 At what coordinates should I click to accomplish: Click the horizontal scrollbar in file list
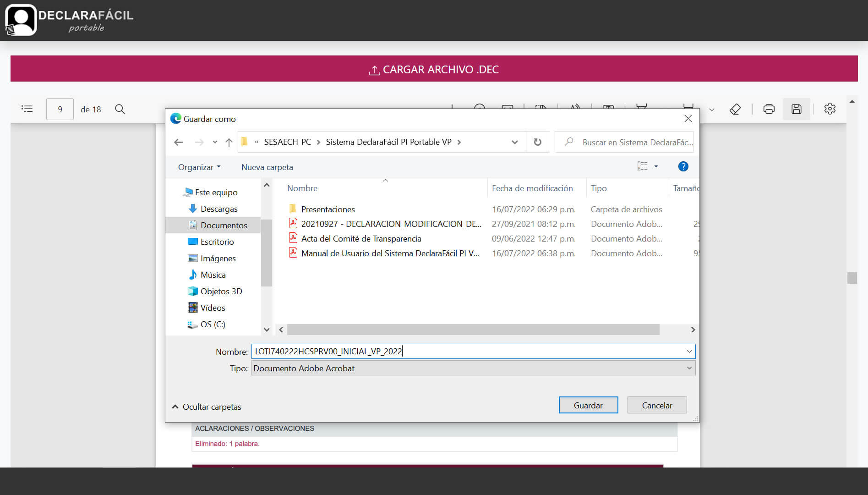[x=473, y=330]
